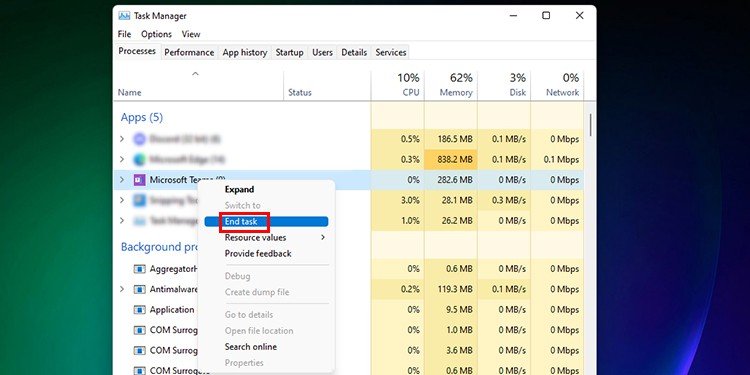This screenshot has height=375, width=750.
Task: Click the 119.3 MB memory cell
Action: [451, 289]
